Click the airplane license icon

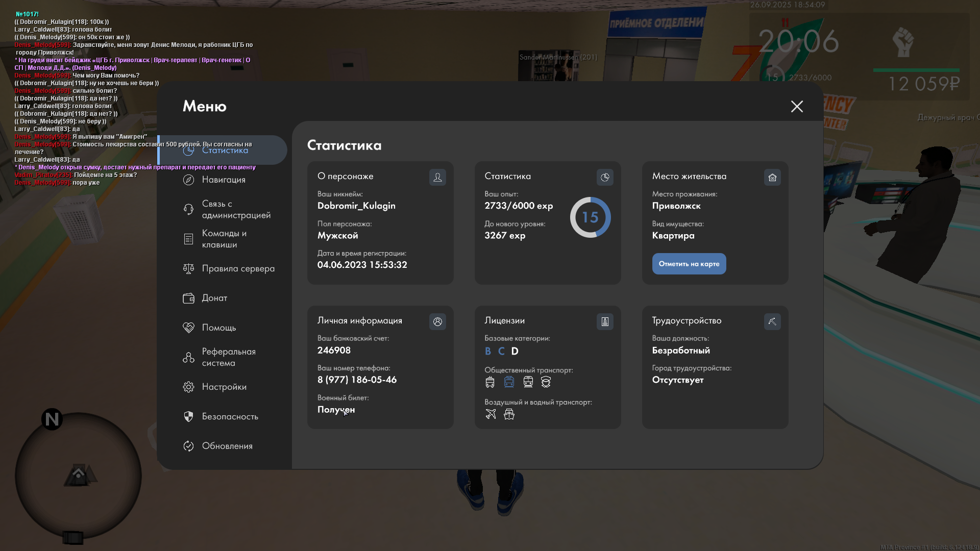tap(491, 414)
